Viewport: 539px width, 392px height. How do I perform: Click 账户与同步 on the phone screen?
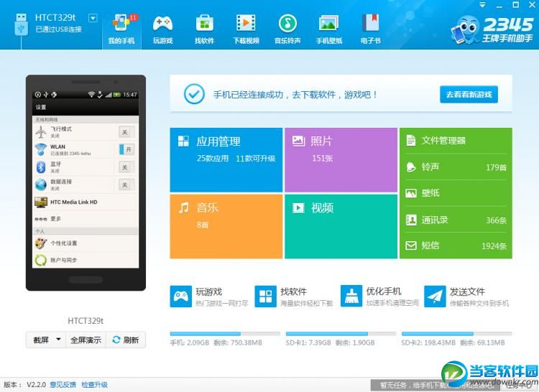point(86,260)
